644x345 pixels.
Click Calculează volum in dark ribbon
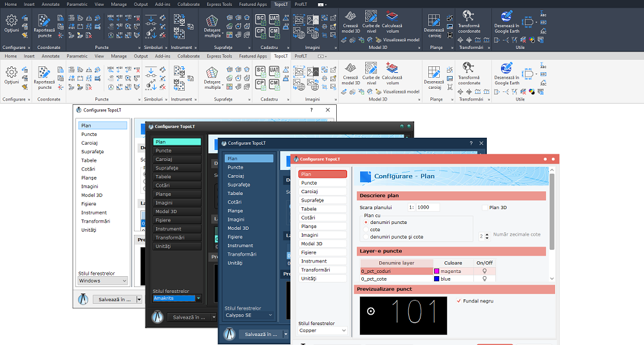tap(392, 22)
